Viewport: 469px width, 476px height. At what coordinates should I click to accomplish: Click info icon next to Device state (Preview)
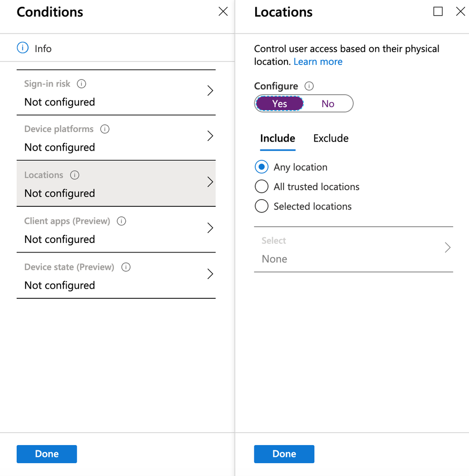tap(126, 267)
